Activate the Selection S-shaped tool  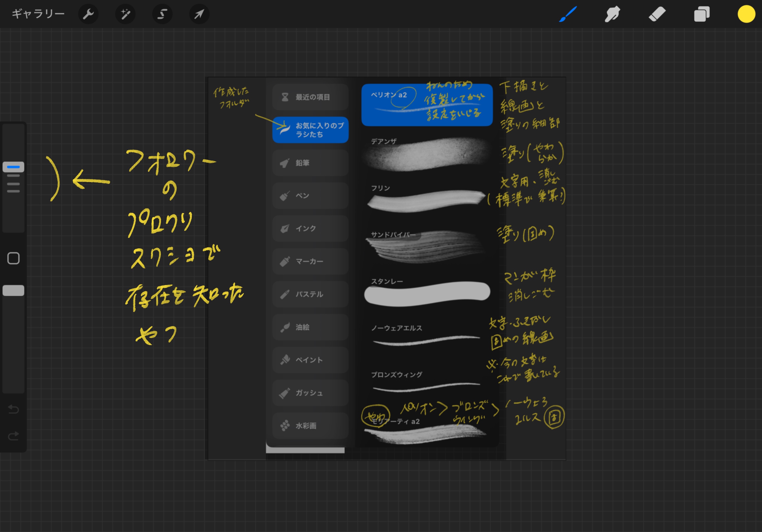coord(162,14)
